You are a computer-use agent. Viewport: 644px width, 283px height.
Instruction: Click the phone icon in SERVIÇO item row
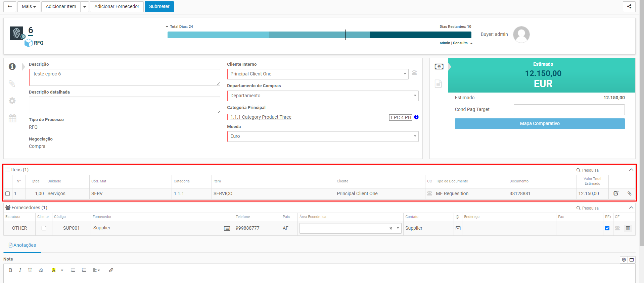(429, 193)
